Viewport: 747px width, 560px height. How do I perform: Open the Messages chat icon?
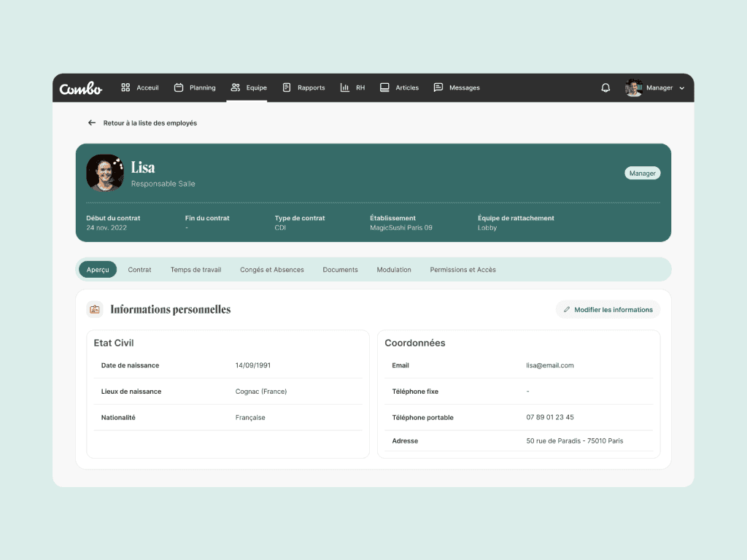(438, 87)
